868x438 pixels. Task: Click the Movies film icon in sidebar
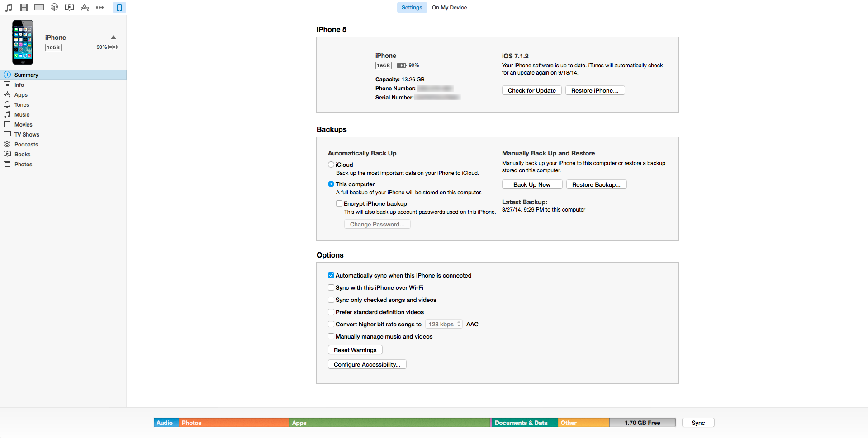coord(7,124)
